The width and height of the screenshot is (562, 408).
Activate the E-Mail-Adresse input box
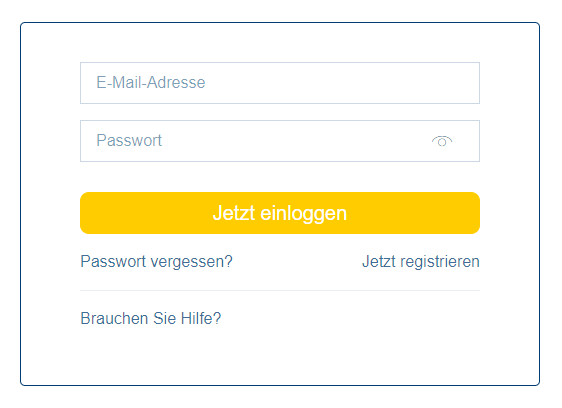(280, 83)
